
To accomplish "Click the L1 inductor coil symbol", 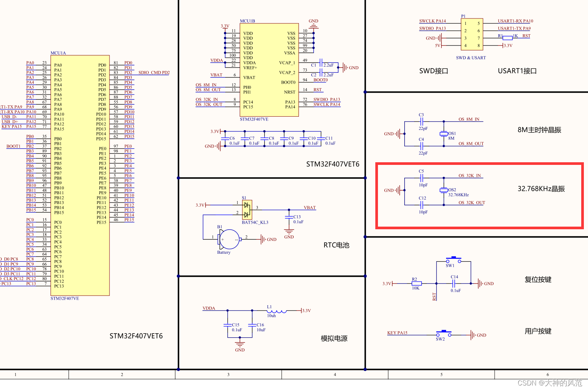I will pyautogui.click(x=277, y=311).
